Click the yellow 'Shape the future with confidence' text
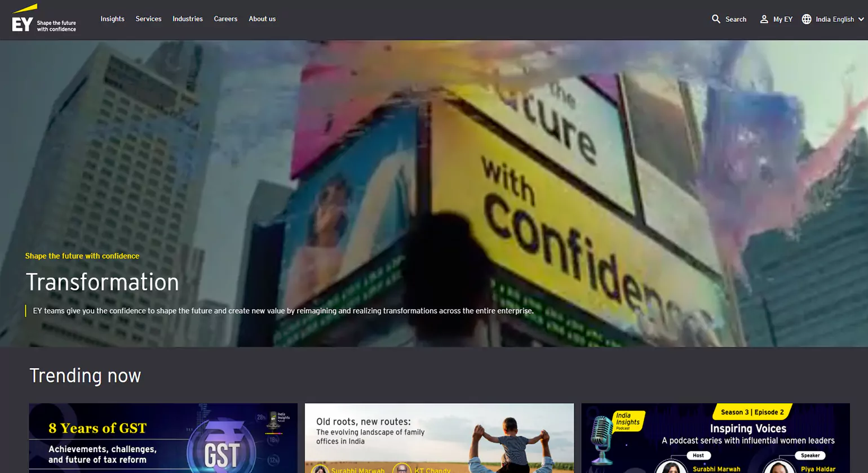 coord(82,256)
